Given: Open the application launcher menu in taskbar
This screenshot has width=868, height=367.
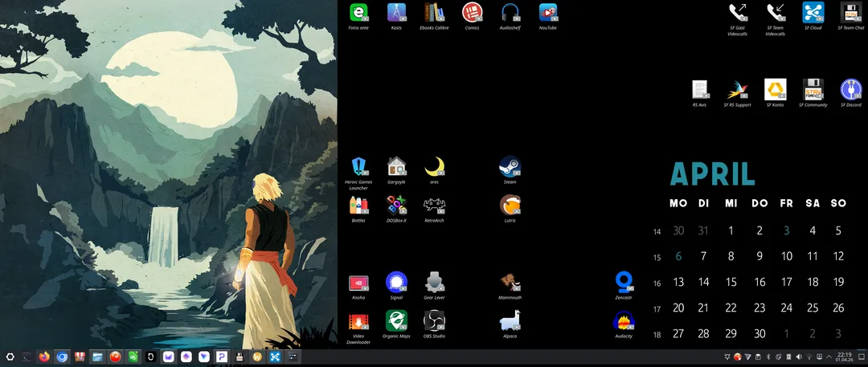Looking at the screenshot, I should [x=10, y=357].
